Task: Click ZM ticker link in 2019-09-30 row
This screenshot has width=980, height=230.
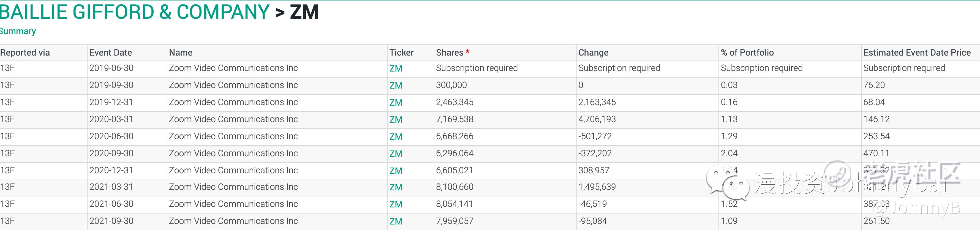Action: point(396,86)
